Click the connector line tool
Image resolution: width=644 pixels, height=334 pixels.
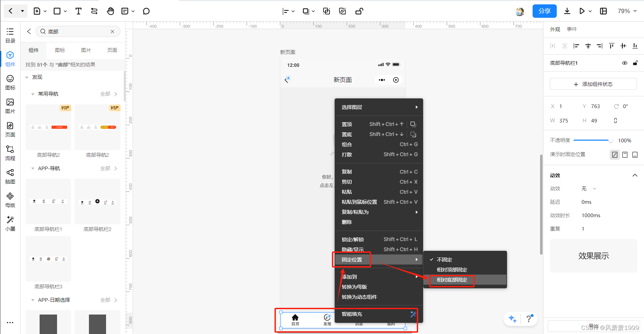94,11
